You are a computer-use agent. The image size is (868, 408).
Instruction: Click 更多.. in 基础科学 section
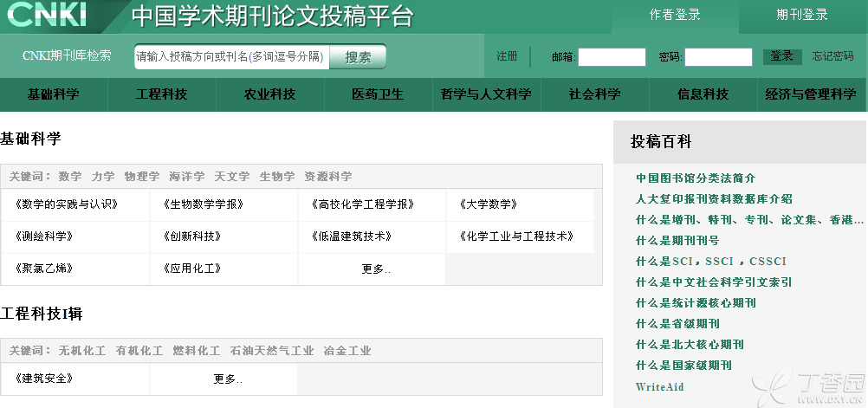point(377,269)
